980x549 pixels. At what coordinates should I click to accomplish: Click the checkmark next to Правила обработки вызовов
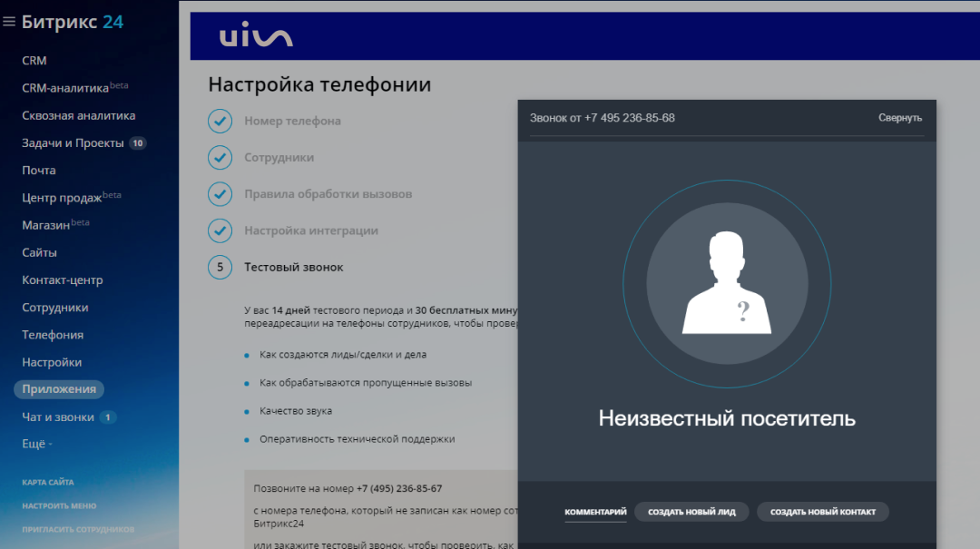coord(220,194)
